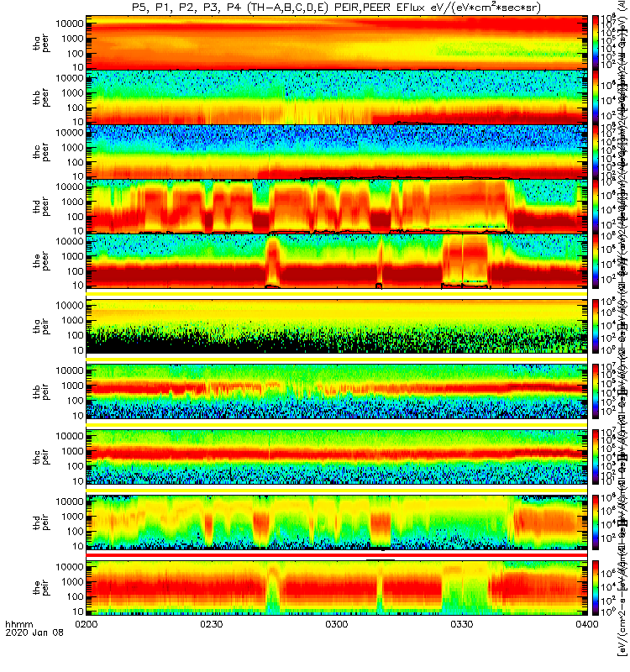Select the color scale next to tha peir

click(x=596, y=326)
